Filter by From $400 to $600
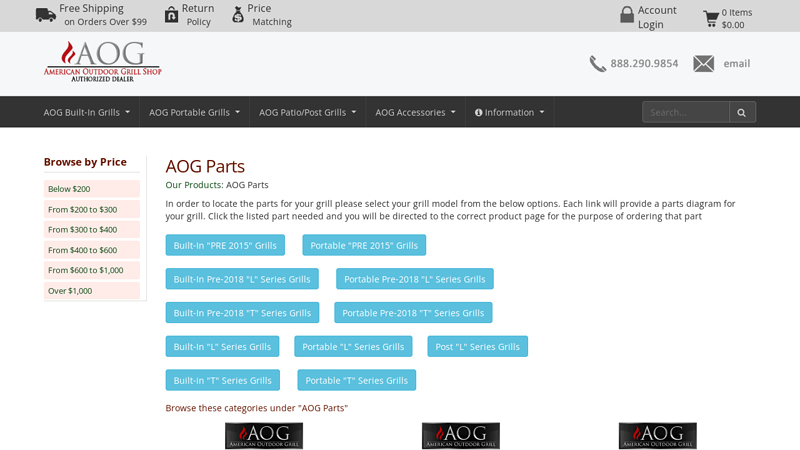Image resolution: width=800 pixels, height=450 pixels. click(92, 250)
